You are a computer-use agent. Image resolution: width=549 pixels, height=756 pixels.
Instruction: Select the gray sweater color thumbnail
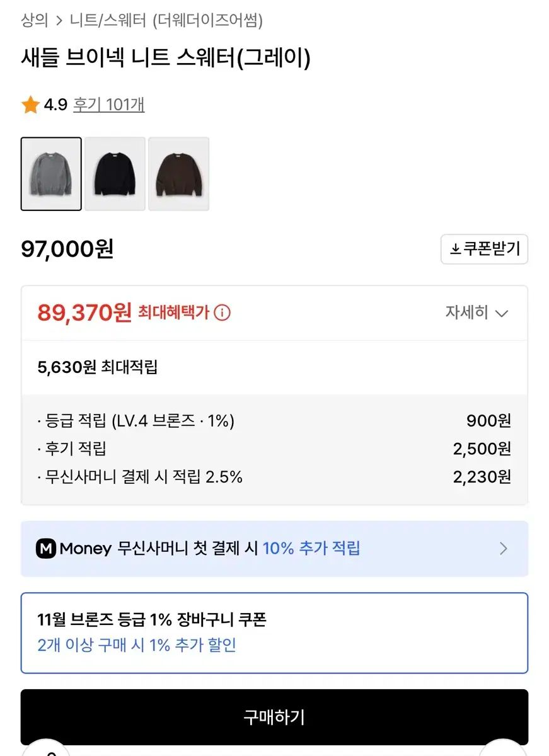[51, 174]
